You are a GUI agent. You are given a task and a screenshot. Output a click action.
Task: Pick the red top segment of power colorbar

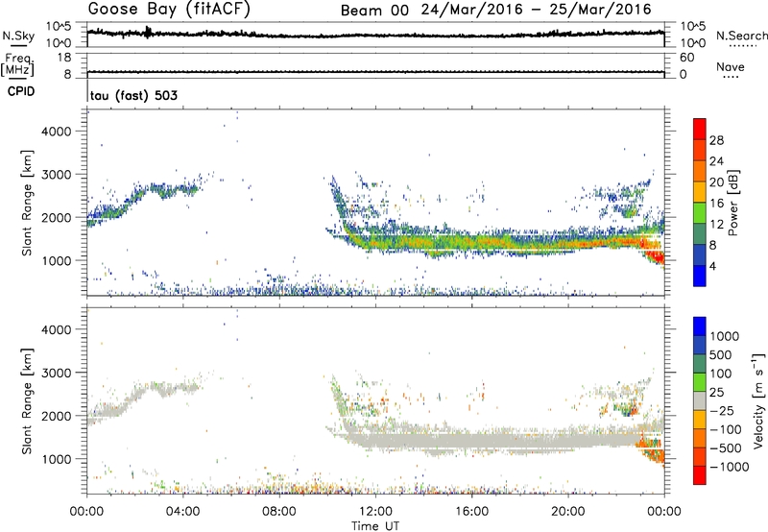coord(700,129)
